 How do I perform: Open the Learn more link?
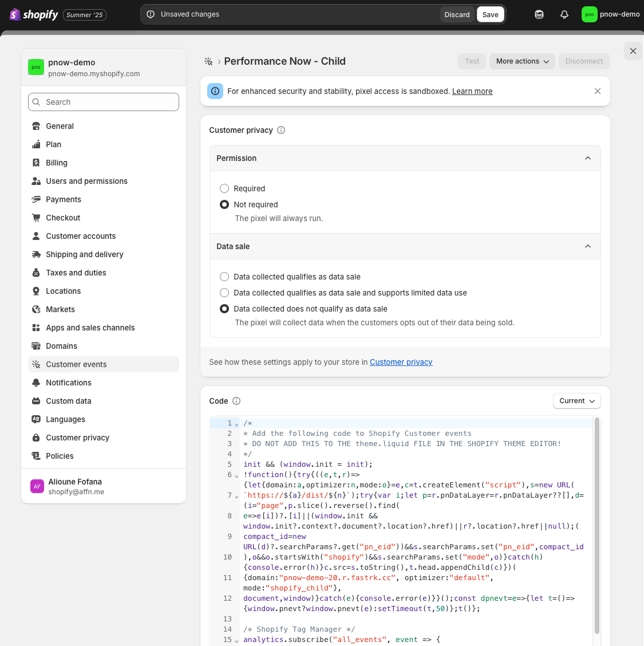(472, 91)
